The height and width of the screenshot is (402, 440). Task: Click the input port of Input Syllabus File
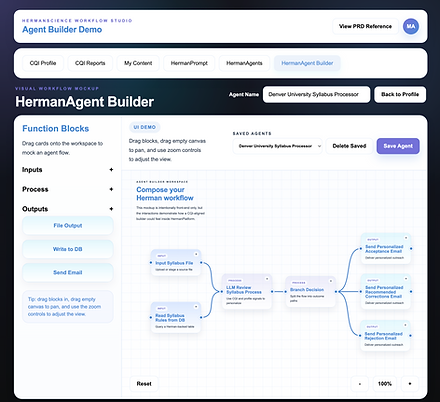tap(151, 263)
